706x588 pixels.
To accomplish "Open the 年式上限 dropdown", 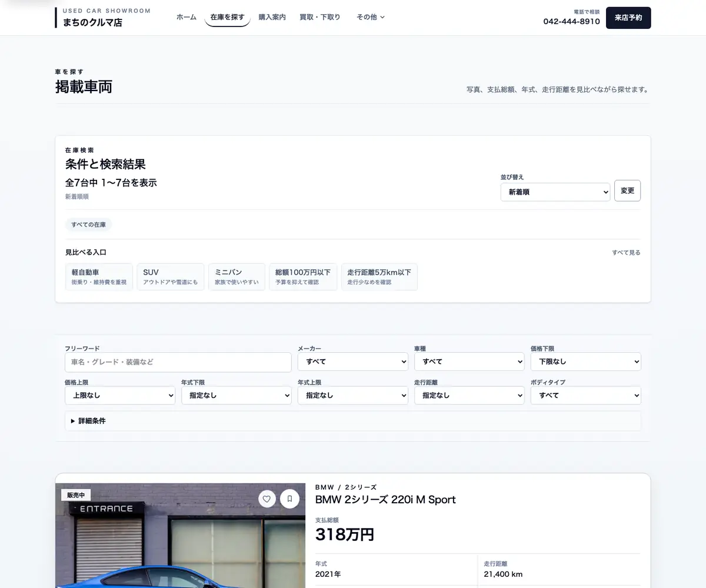I will (x=353, y=395).
